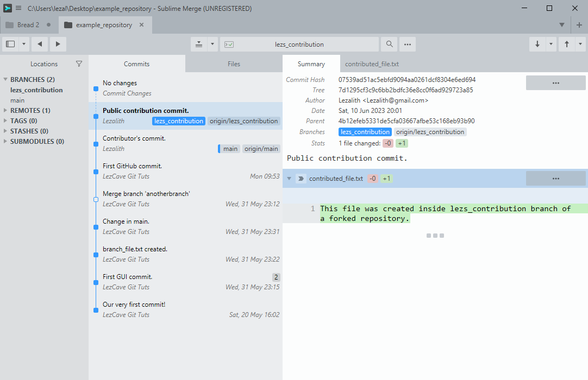Open push options dropdown
This screenshot has height=380, width=588.
(580, 44)
